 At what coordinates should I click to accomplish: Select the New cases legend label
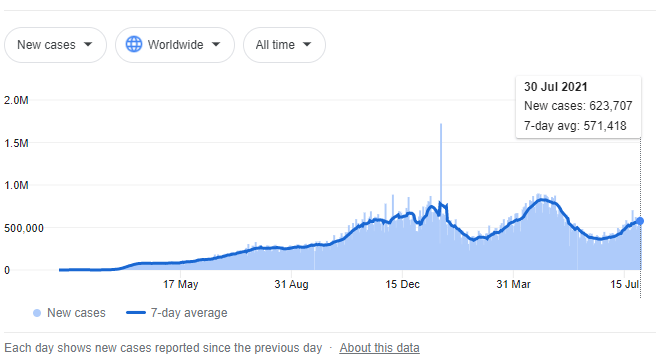tap(76, 313)
